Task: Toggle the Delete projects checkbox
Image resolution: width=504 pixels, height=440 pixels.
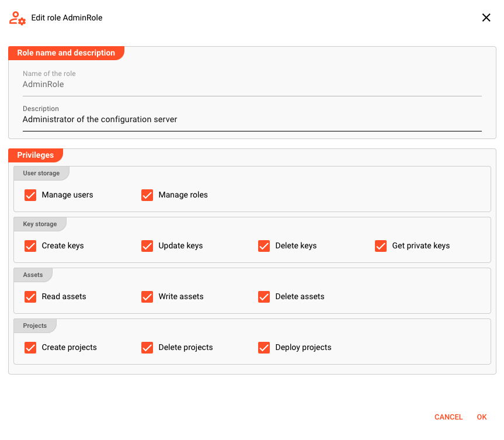Action: coord(147,348)
